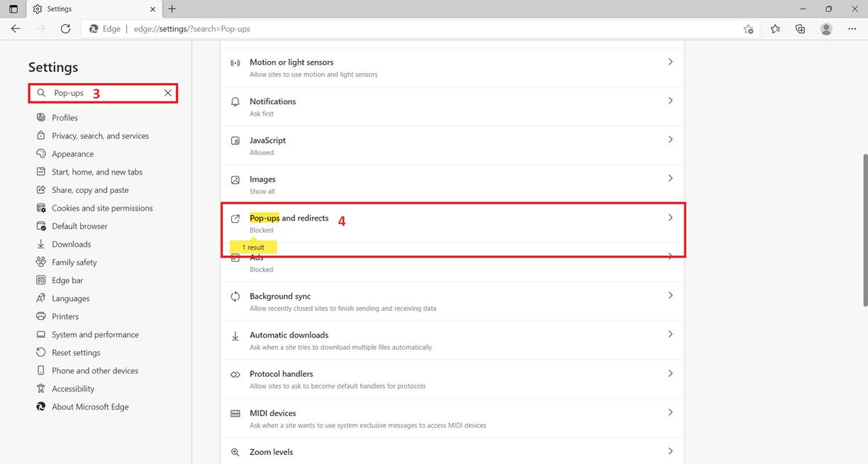Open Family safety section

74,263
